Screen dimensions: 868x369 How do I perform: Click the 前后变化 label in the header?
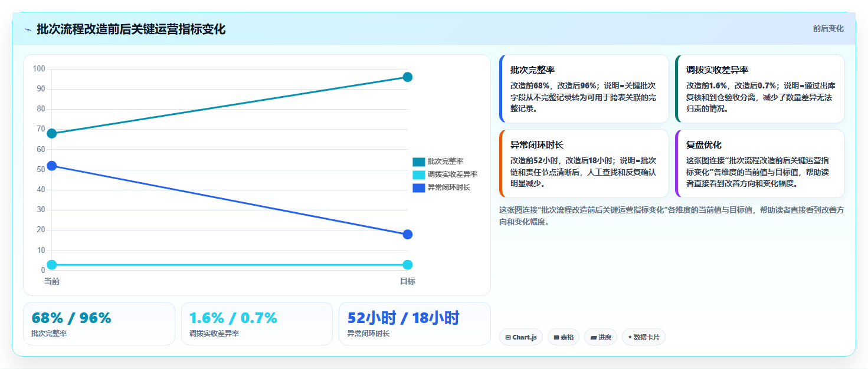828,28
